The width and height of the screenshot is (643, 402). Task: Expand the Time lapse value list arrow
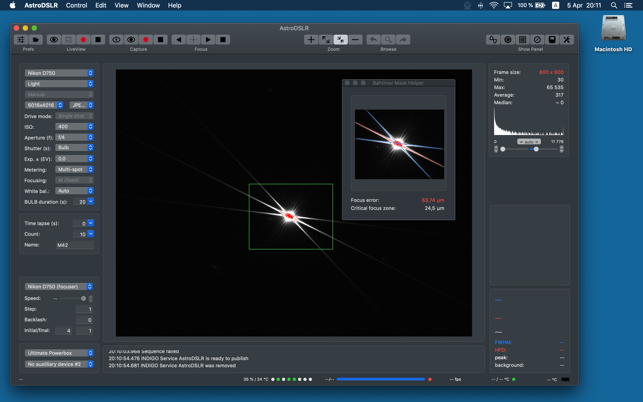coord(91,223)
